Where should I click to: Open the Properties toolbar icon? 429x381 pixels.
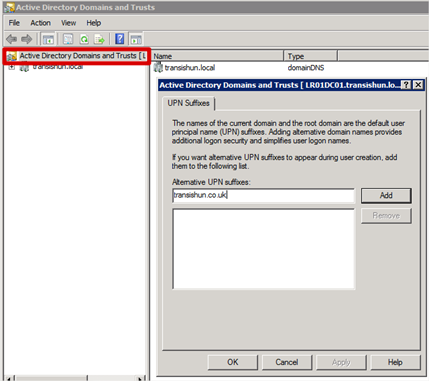coord(68,39)
